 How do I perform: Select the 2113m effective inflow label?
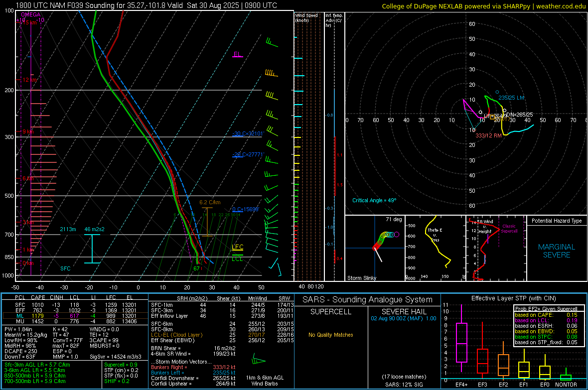(68, 229)
